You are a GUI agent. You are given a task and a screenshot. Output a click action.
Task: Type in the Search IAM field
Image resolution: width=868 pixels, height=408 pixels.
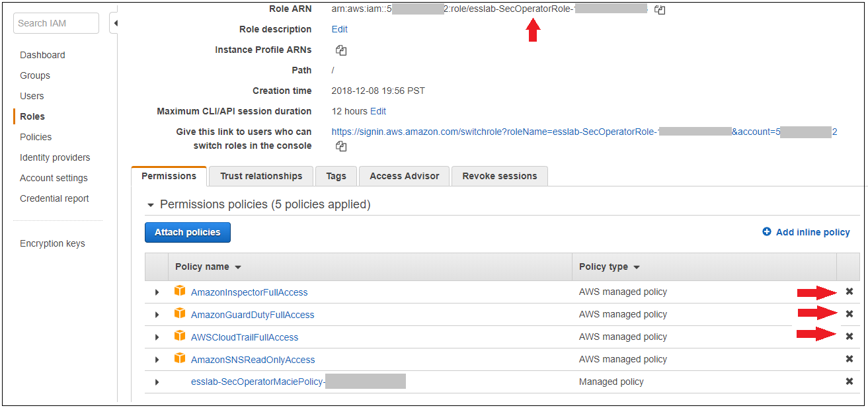(56, 23)
